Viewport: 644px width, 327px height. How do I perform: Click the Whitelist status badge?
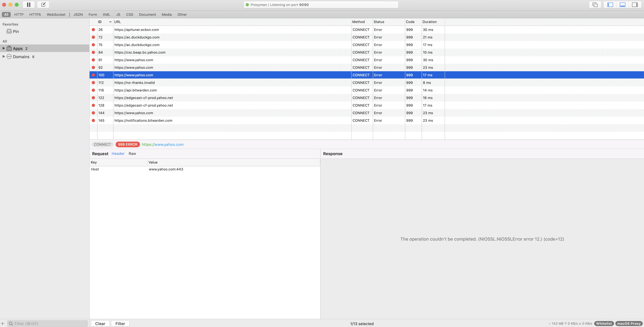coord(604,324)
